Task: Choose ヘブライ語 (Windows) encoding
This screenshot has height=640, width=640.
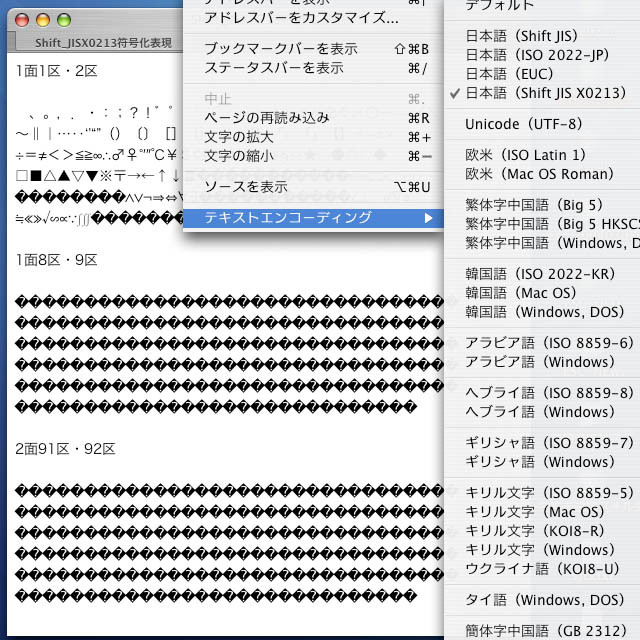Action: tap(542, 412)
